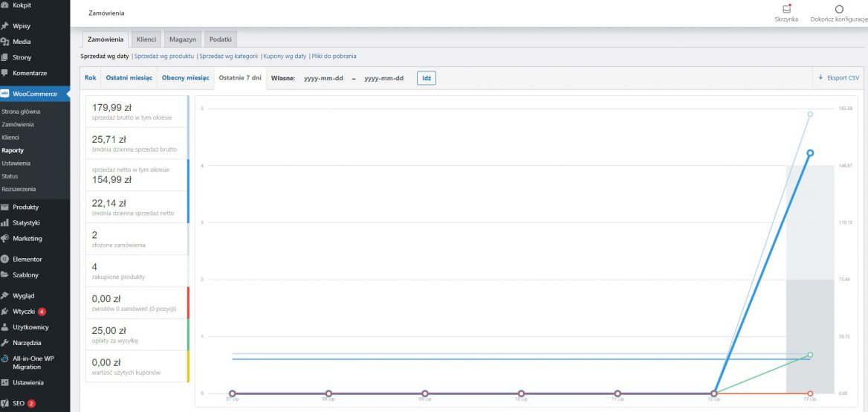
Task: Click the end date yyyy-mm-dd field
Action: click(x=383, y=78)
